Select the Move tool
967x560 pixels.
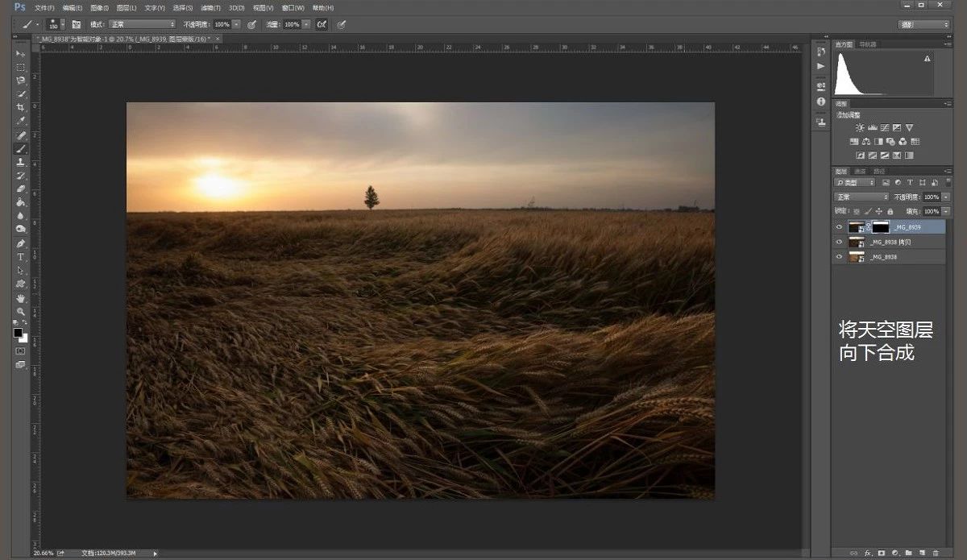(21, 53)
